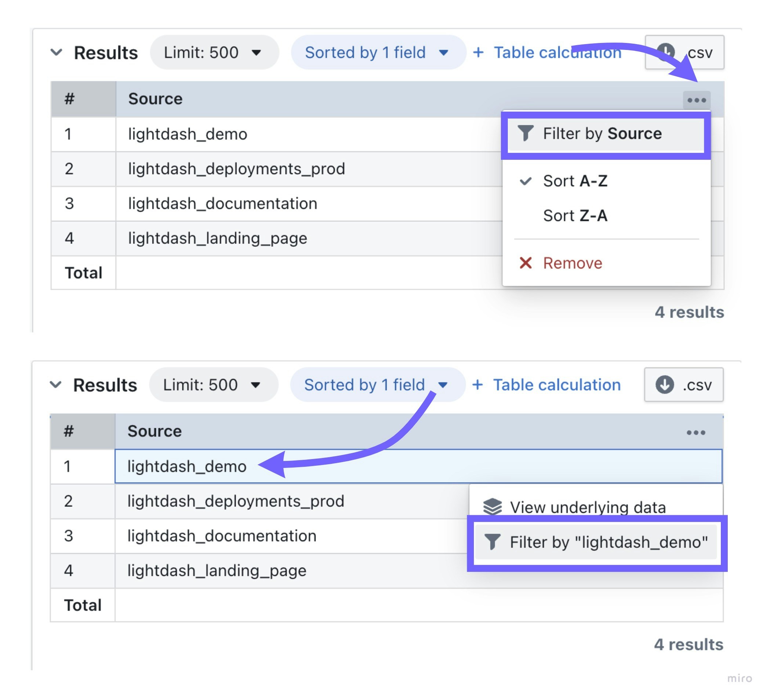
Task: Open top Limit: 500 dropdown
Action: 214,53
